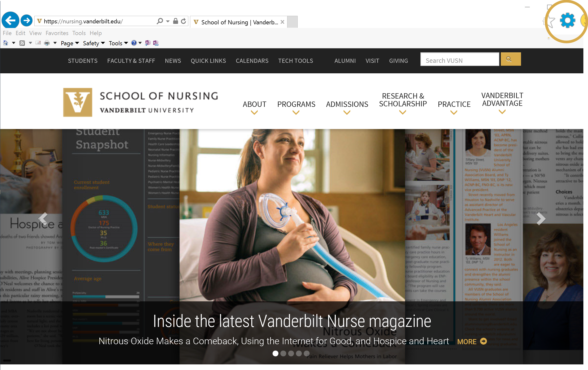Viewport: 588px width, 370px height.
Task: Click into the Search VUSN field
Action: 460,59
